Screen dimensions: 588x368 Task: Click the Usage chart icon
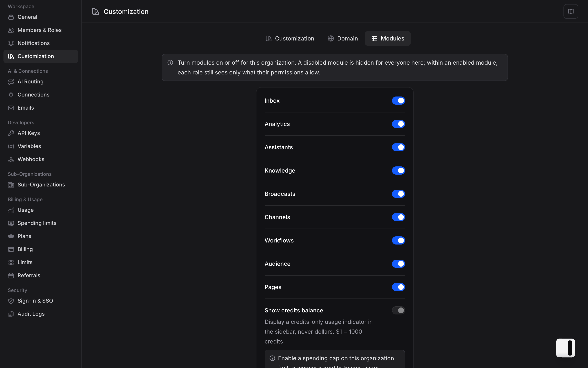point(11,210)
